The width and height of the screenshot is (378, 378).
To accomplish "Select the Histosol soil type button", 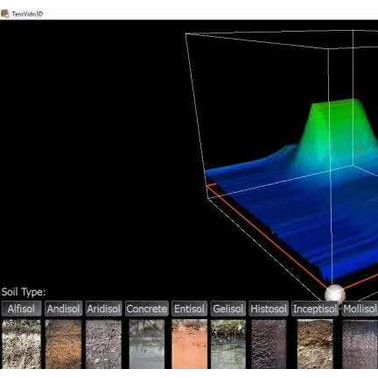I will click(268, 309).
